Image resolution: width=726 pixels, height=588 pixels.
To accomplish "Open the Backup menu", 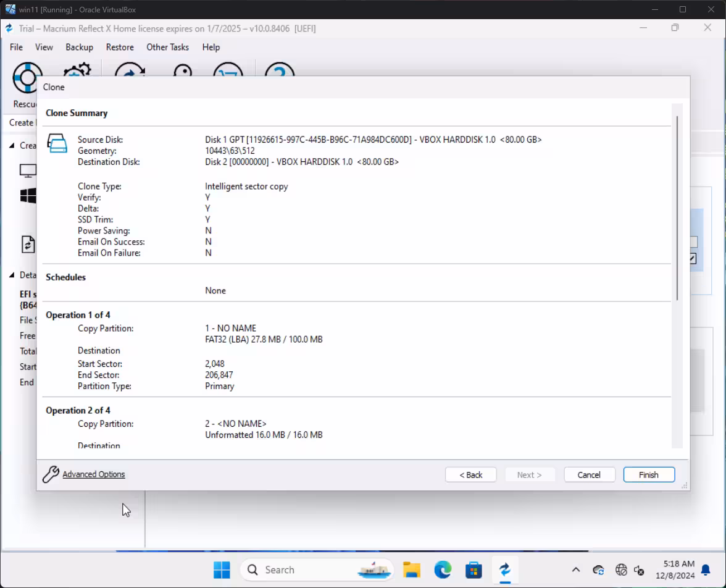I will point(79,48).
